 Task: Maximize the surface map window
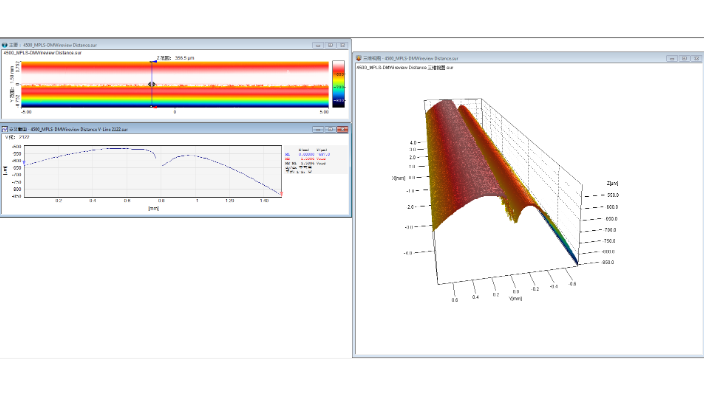pyautogui.click(x=330, y=45)
